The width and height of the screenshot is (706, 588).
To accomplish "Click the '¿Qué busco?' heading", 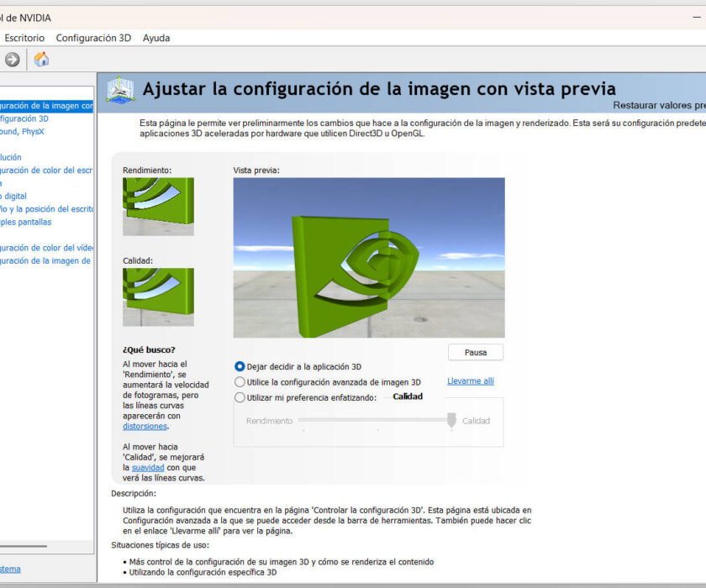I will coord(149,349).
